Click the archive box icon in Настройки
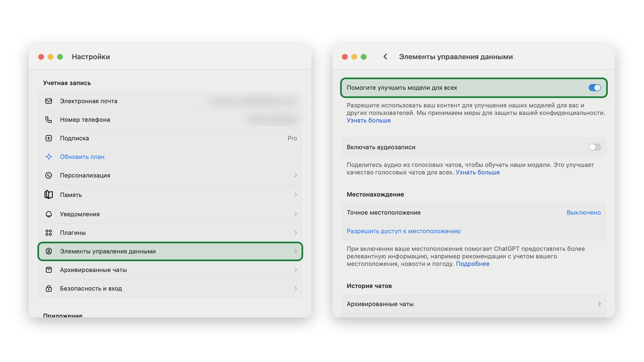Screen dimensions: 644x362 point(49,270)
